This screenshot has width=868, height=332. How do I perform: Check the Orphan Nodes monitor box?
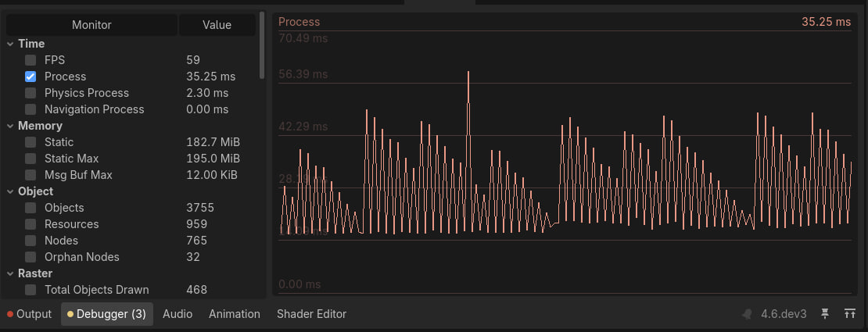point(30,257)
